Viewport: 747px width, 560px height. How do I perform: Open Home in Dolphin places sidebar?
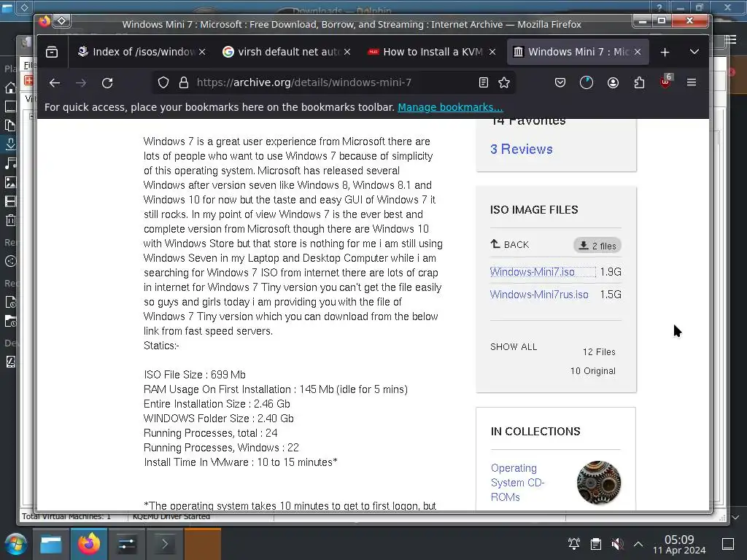coord(10,87)
